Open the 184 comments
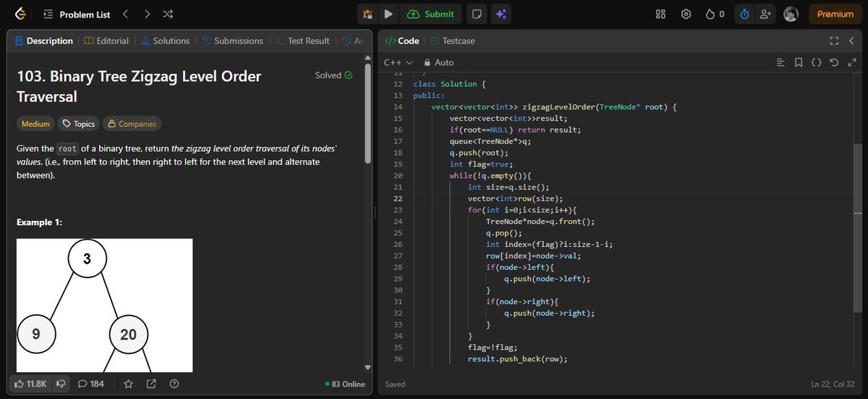The image size is (868, 399). pos(91,384)
